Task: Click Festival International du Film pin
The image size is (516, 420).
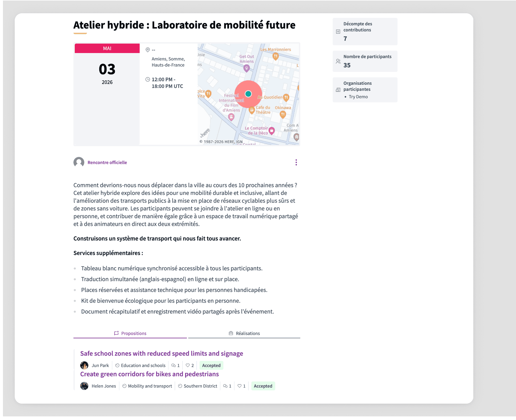Action: (x=231, y=117)
